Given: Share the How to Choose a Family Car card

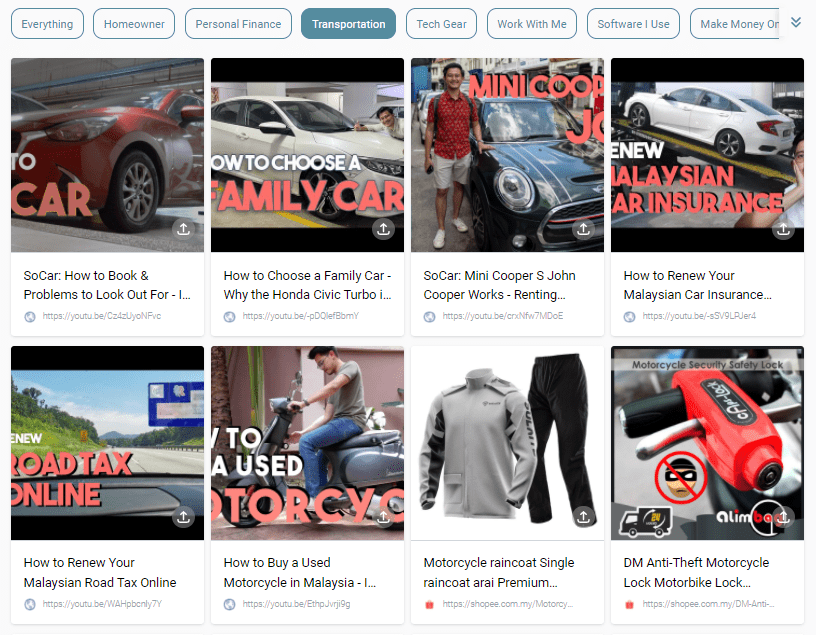Looking at the screenshot, I should [x=384, y=229].
